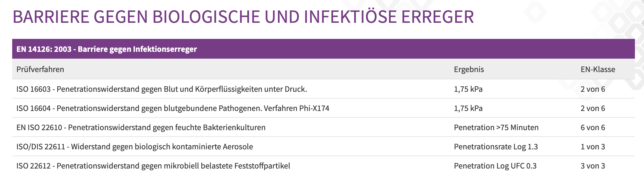The width and height of the screenshot is (644, 182).
Task: Select the 'EN 14126: 2003' table header bar
Action: click(323, 49)
